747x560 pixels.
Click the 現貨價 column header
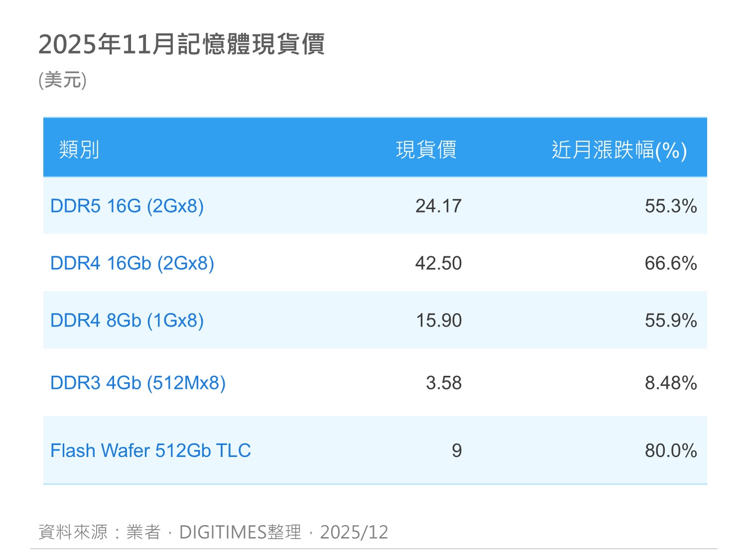[x=426, y=150]
